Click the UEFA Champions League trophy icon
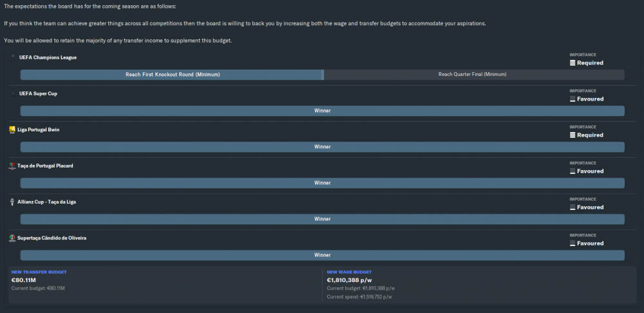 coord(14,57)
